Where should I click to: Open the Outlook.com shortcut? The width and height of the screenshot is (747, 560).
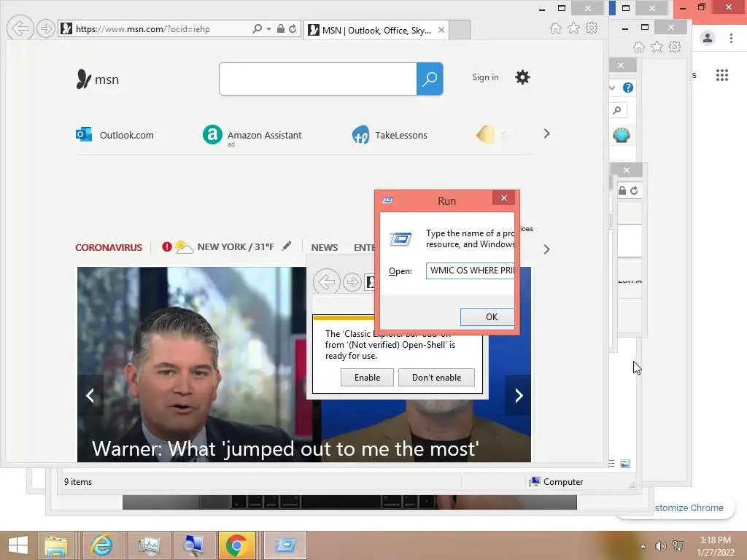pos(115,135)
